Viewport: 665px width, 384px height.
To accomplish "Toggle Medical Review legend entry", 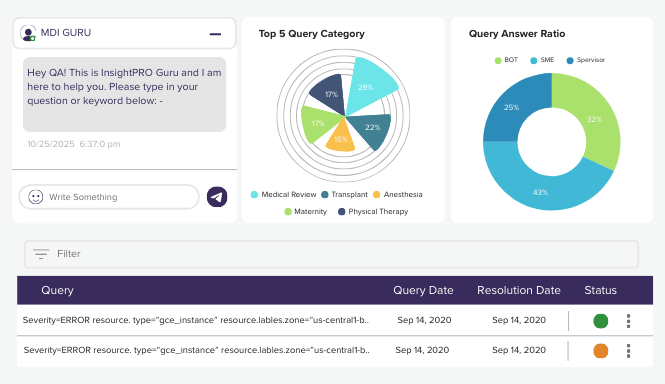I will click(x=283, y=194).
